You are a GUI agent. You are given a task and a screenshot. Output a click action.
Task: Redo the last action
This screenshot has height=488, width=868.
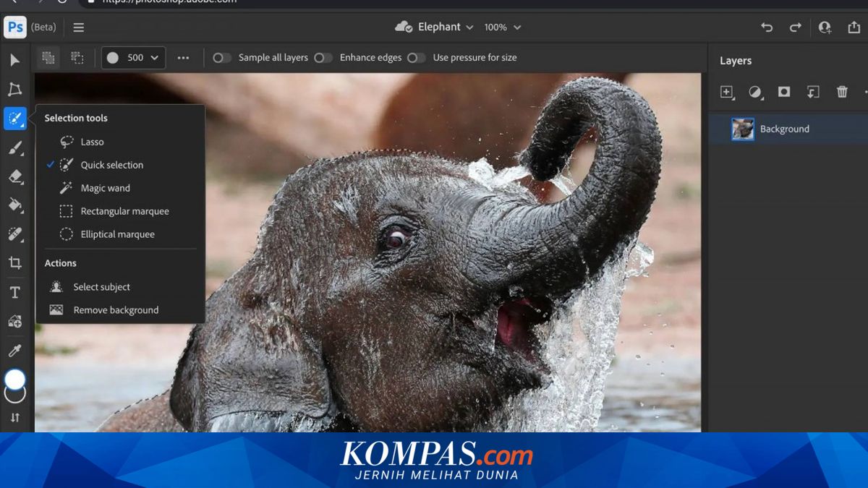(x=795, y=27)
